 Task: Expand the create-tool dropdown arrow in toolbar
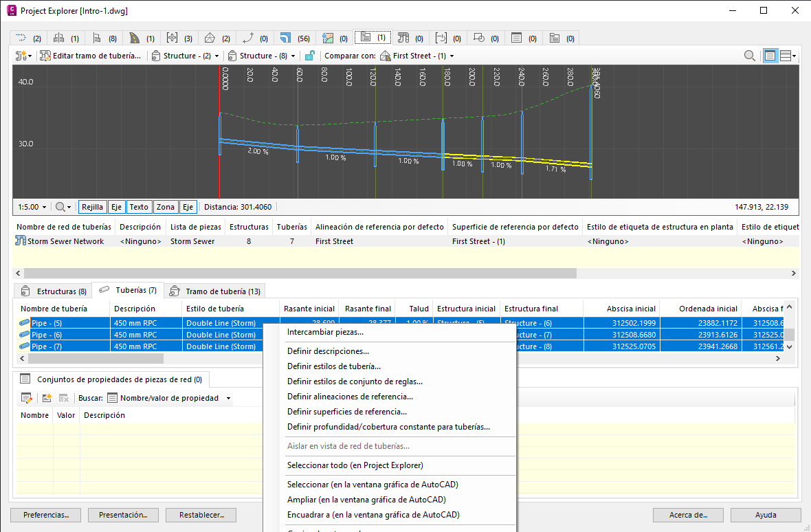click(x=30, y=56)
